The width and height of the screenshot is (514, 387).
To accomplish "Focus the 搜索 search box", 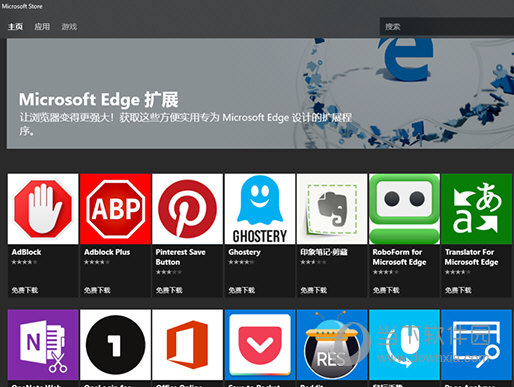I will coord(447,27).
